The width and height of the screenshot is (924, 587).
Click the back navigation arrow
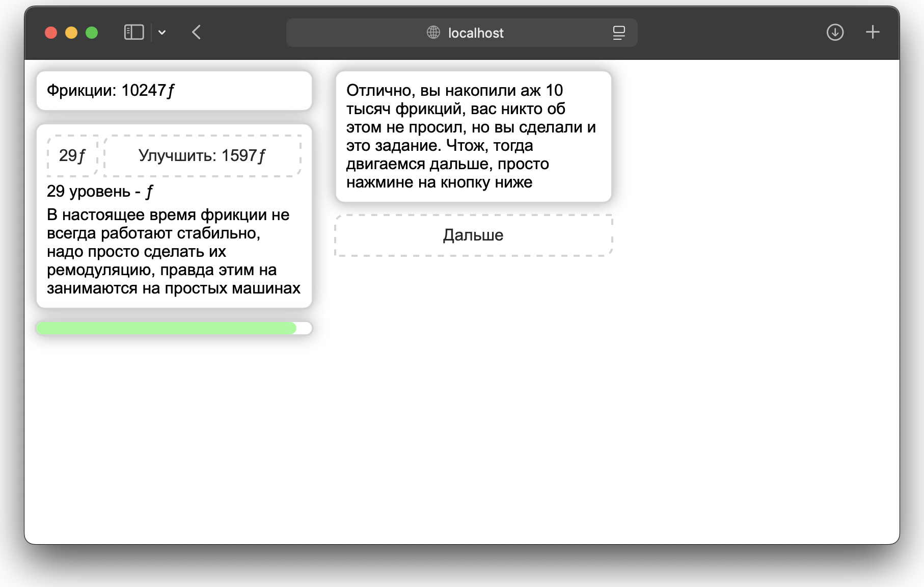[196, 32]
